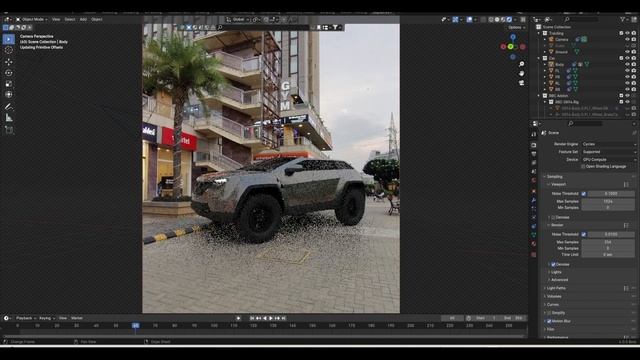Toggle Simplify checkbox
The width and height of the screenshot is (640, 360).
549,313
